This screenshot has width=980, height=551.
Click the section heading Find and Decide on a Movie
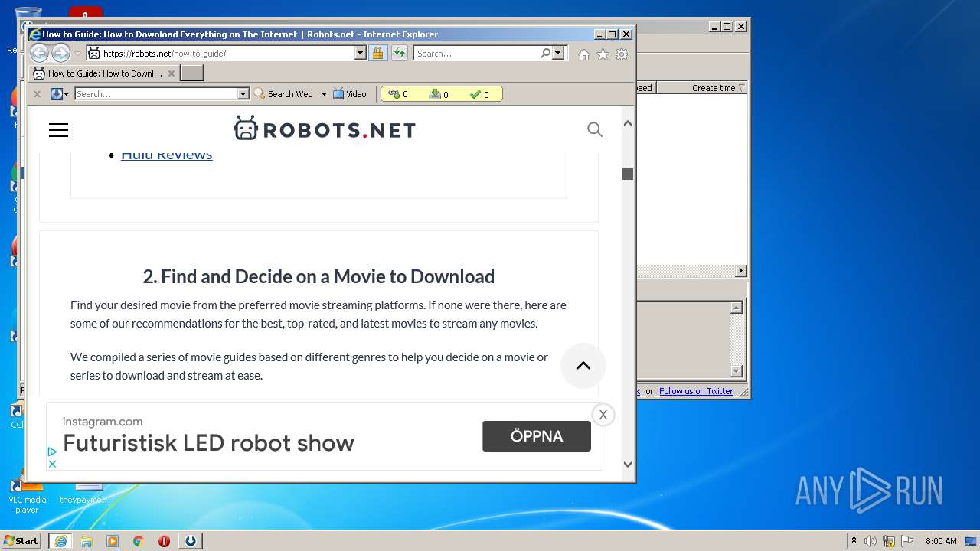pyautogui.click(x=318, y=276)
